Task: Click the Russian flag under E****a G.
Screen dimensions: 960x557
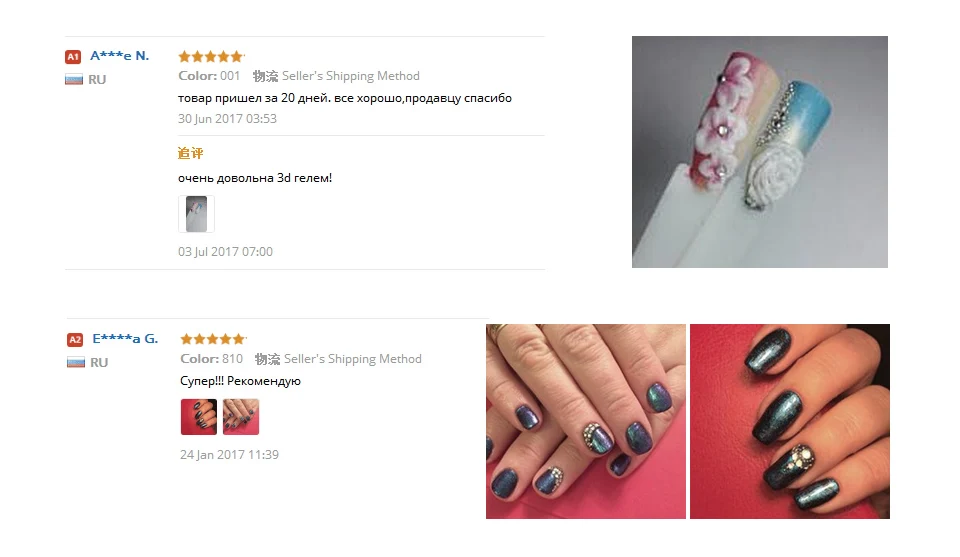Action: pos(75,362)
